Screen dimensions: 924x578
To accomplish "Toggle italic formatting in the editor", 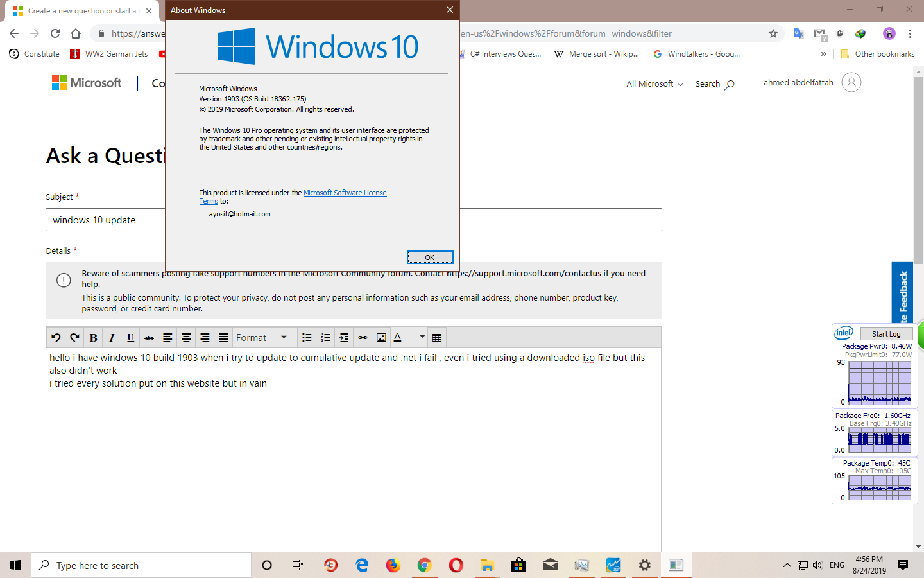I will pos(112,338).
